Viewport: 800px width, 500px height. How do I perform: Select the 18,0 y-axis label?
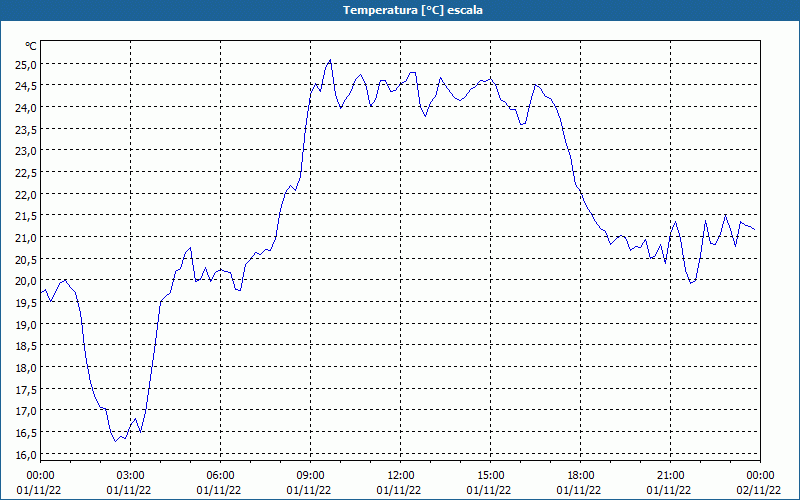[27, 368]
